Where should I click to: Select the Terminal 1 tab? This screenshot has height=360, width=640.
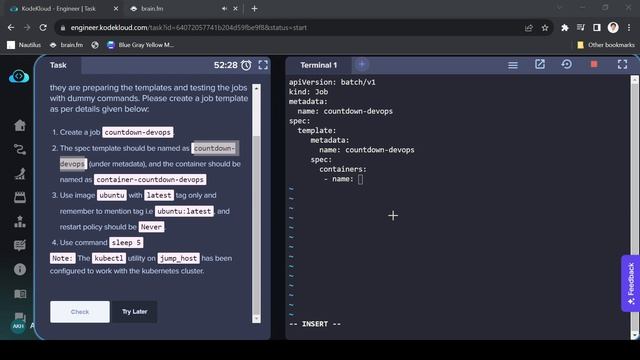point(319,65)
